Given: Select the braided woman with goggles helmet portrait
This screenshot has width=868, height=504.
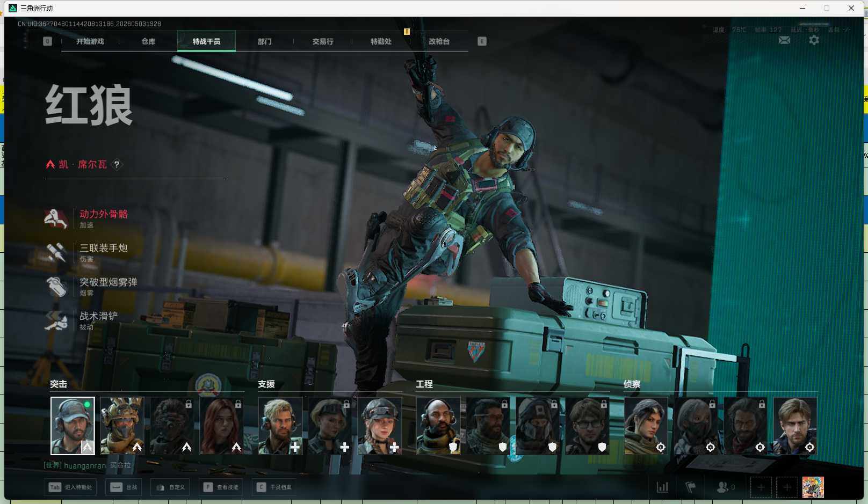Looking at the screenshot, I should pos(380,426).
